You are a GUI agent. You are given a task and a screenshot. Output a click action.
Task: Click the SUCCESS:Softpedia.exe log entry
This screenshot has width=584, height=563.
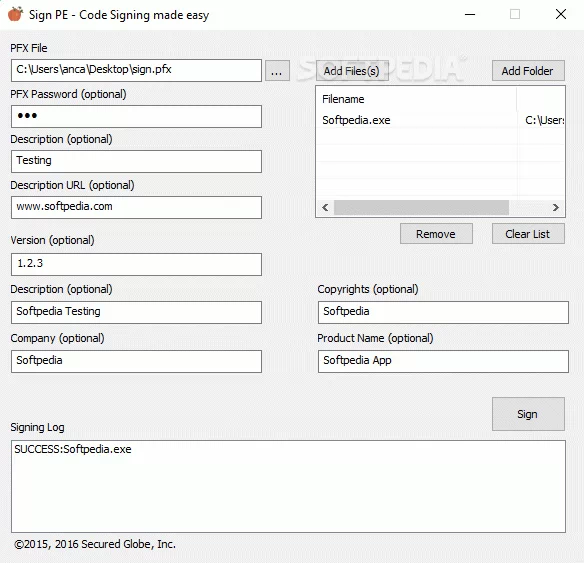(x=73, y=449)
